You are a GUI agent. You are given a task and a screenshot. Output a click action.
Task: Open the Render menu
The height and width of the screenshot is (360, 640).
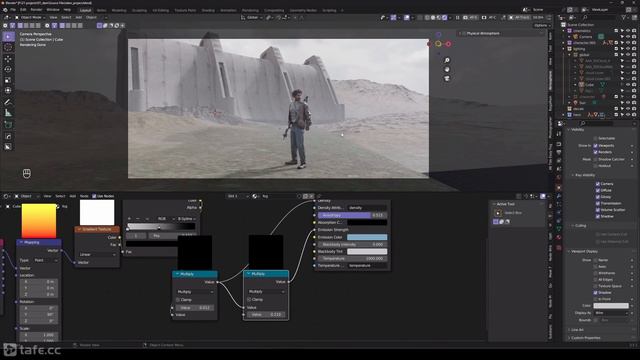pos(36,10)
